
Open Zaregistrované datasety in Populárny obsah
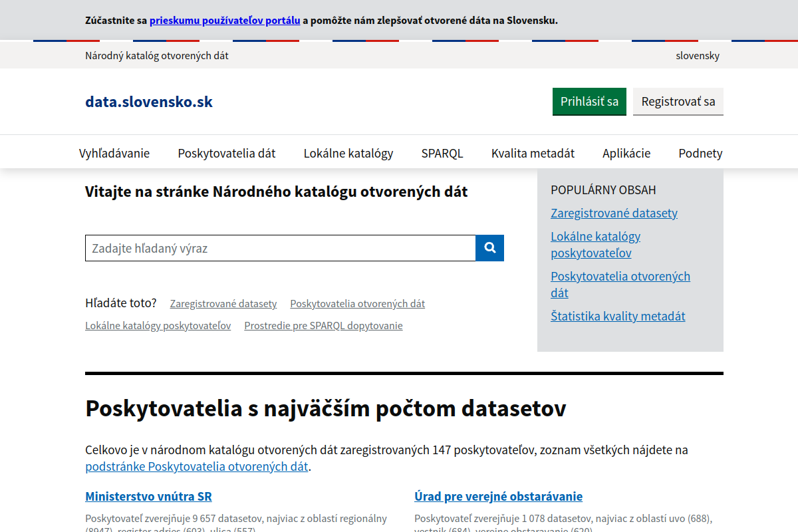tap(614, 213)
